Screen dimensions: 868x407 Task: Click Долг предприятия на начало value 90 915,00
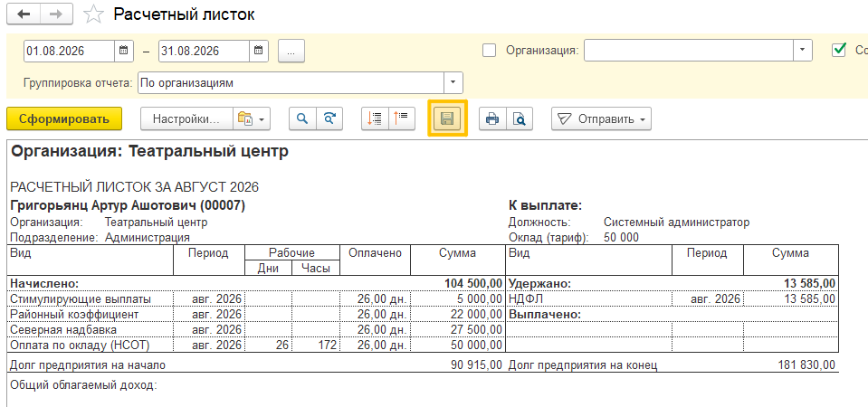point(476,365)
